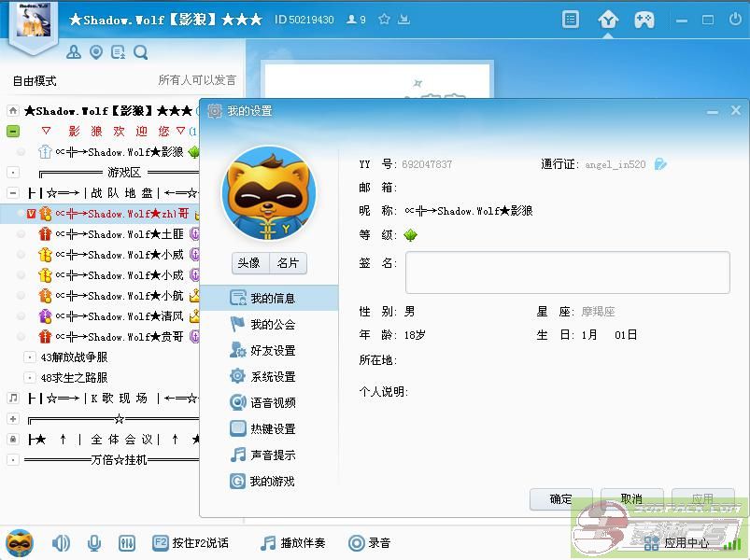Viewport: 750px width, 560px height.
Task: Expand the 游戏区 channel
Action: tap(13, 172)
